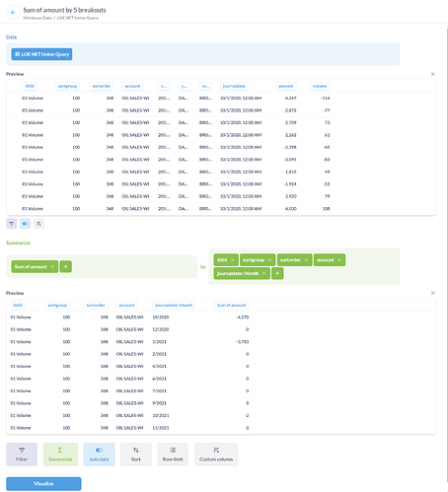Click LOE NET Union Query breadcrumb link
The image size is (448, 492).
pos(78,18)
